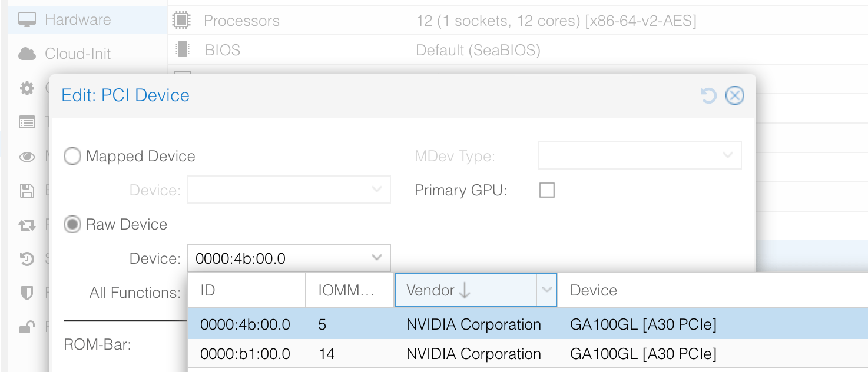Click the BIOS chip icon
Screen dimensions: 868x372
183,49
